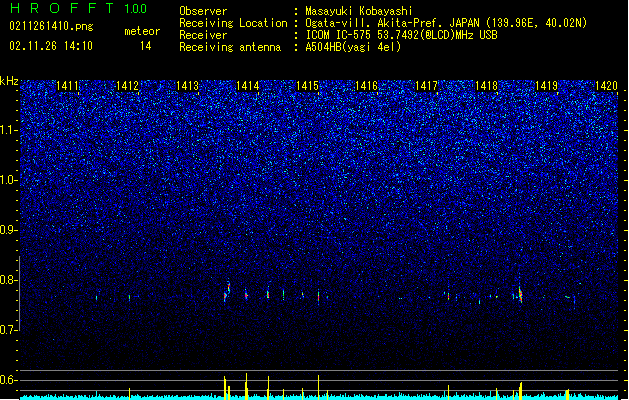Click time marker 1416
The width and height of the screenshot is (629, 400).
tap(367, 85)
